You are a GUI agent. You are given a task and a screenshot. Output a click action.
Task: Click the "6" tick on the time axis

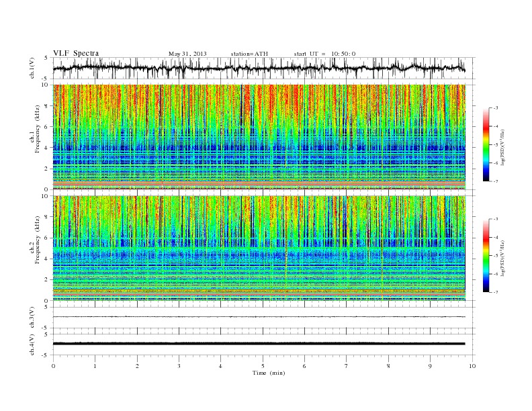tap(305, 366)
